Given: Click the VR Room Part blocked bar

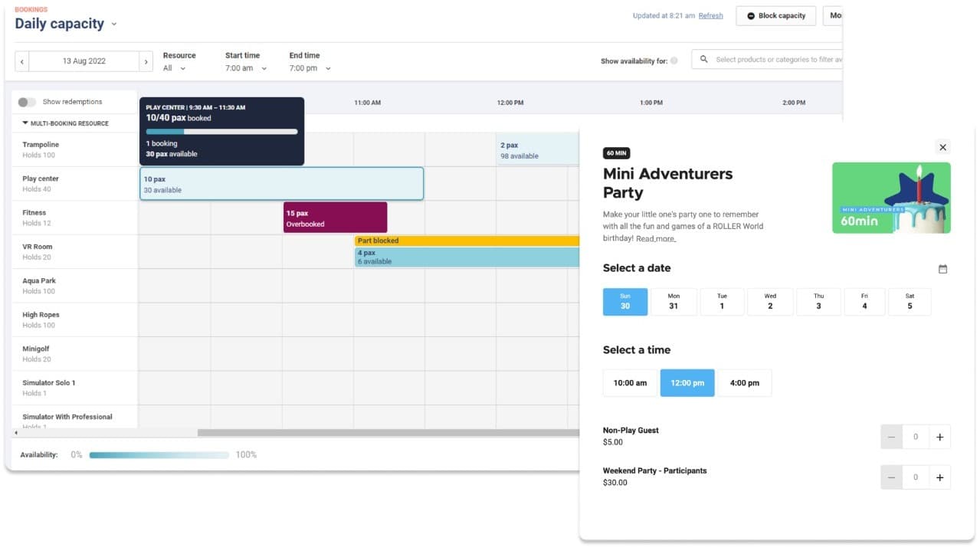Looking at the screenshot, I should pos(467,241).
